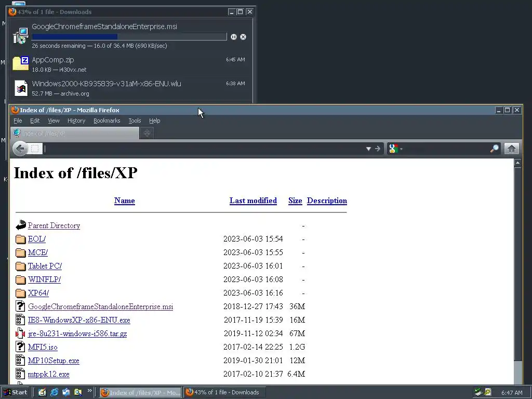Launch Internet Explorer from quick launch
Screen dimensions: 532x399
click(x=54, y=393)
